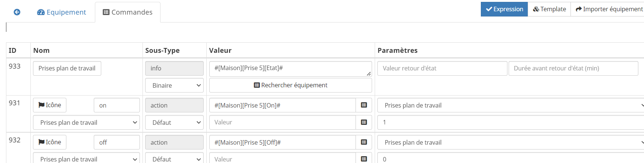Switch to the Commandes tab
644x163 pixels.
point(128,12)
